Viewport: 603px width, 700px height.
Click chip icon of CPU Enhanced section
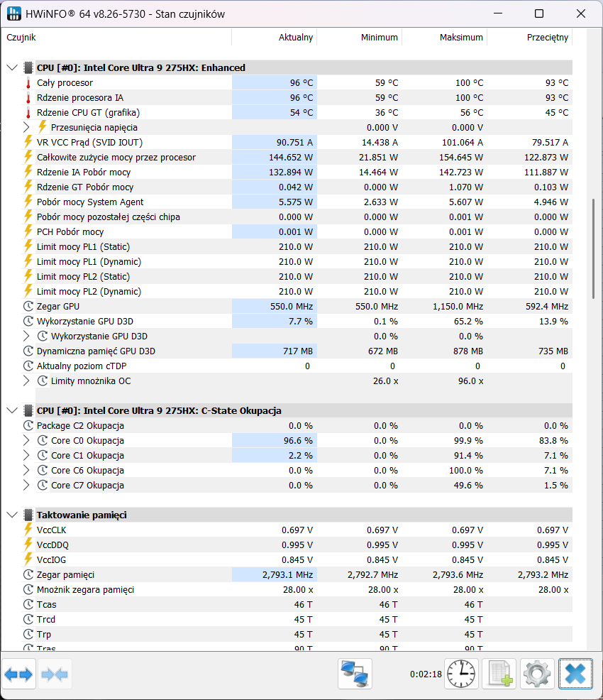point(28,68)
